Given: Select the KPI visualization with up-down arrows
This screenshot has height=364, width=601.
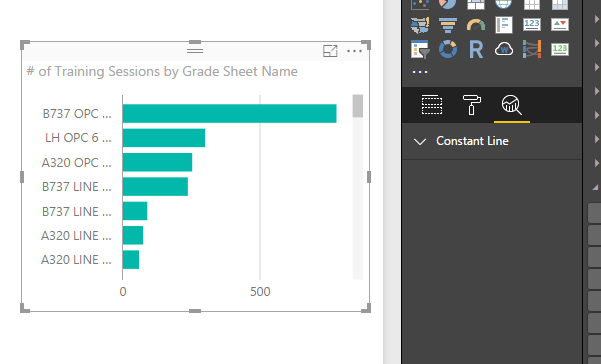Looking at the screenshot, I should click(560, 25).
